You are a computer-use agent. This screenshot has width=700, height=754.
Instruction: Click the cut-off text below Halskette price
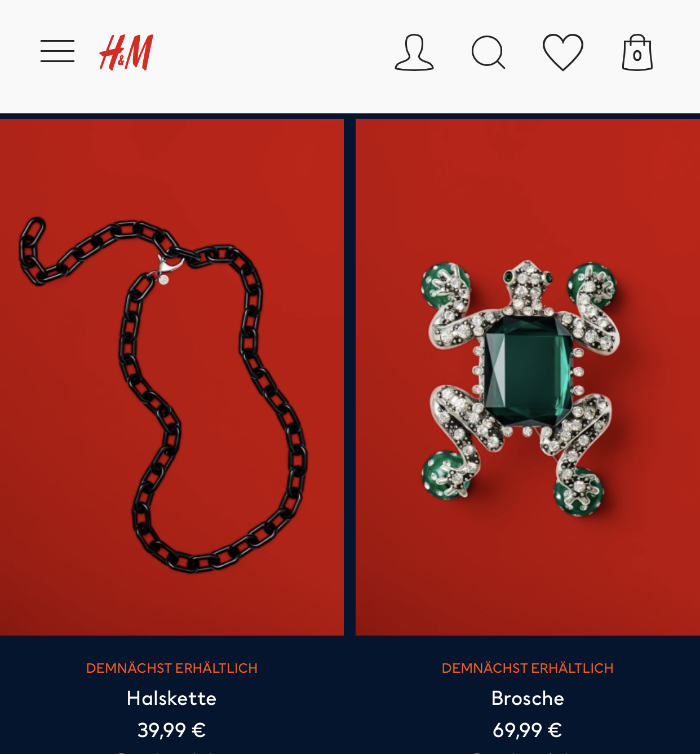[172, 752]
